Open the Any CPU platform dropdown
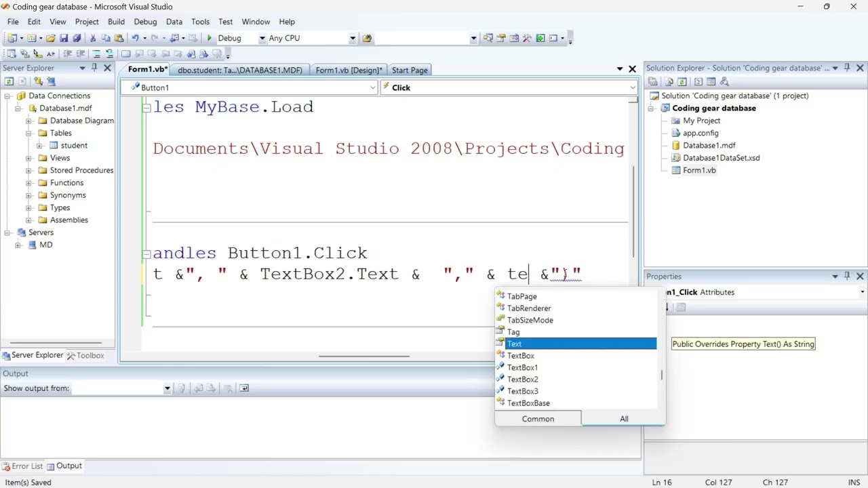Image resolution: width=868 pixels, height=488 pixels. 353,38
